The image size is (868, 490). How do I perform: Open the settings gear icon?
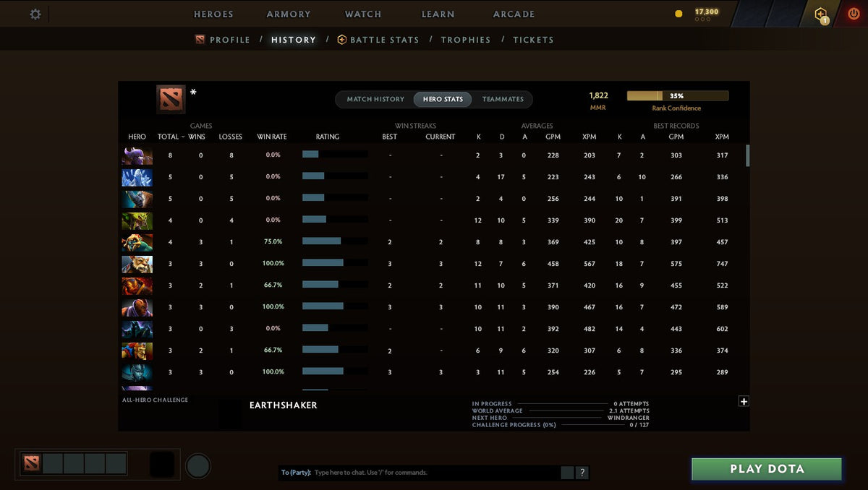(35, 14)
